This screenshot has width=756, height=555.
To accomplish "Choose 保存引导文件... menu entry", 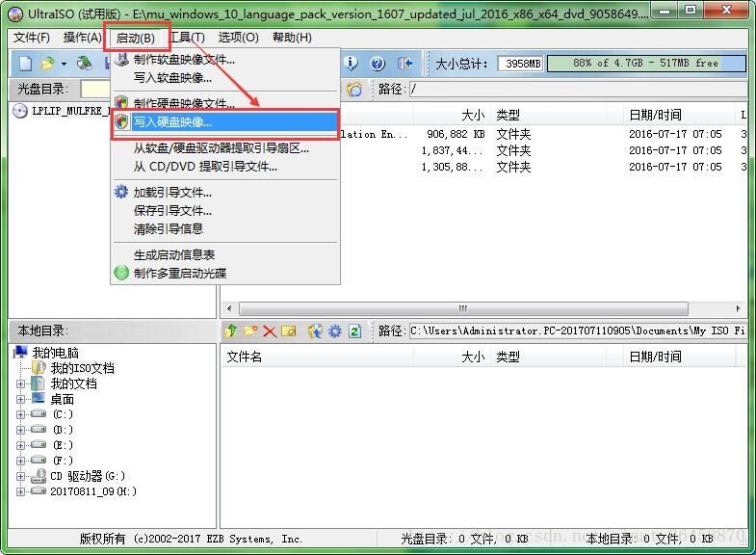I will click(x=225, y=211).
